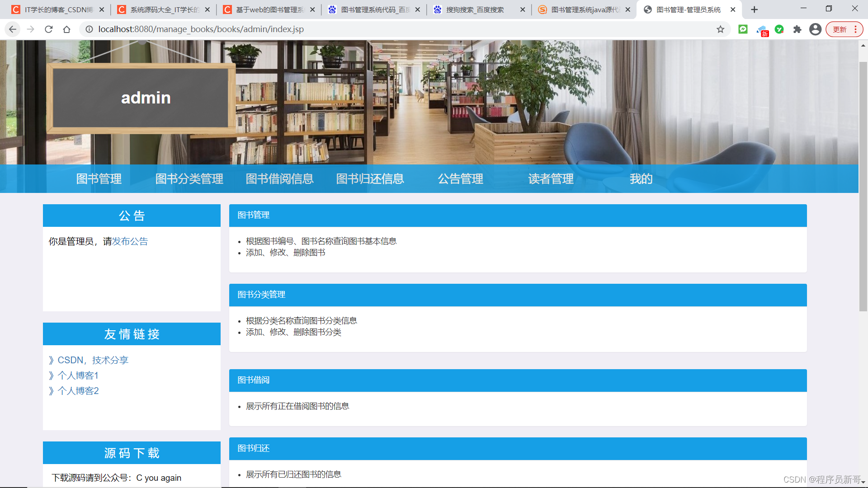
Task: Click the 更新 browser update button
Action: tap(840, 29)
